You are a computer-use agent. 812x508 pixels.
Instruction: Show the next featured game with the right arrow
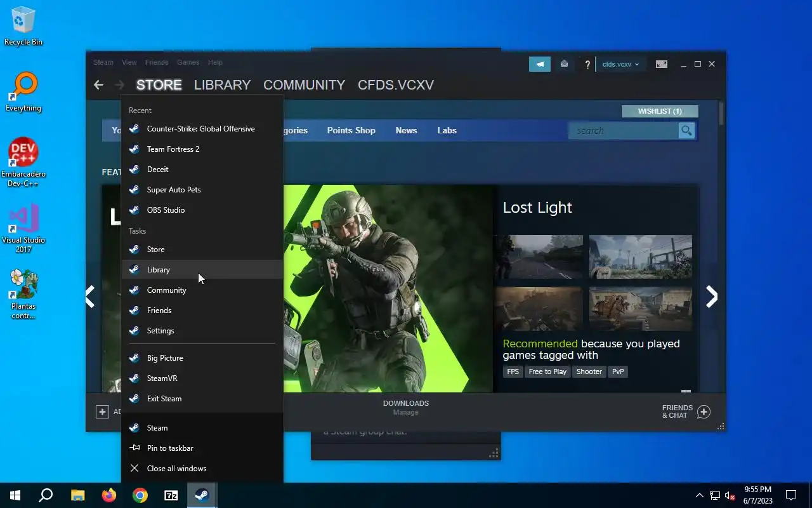pyautogui.click(x=712, y=297)
